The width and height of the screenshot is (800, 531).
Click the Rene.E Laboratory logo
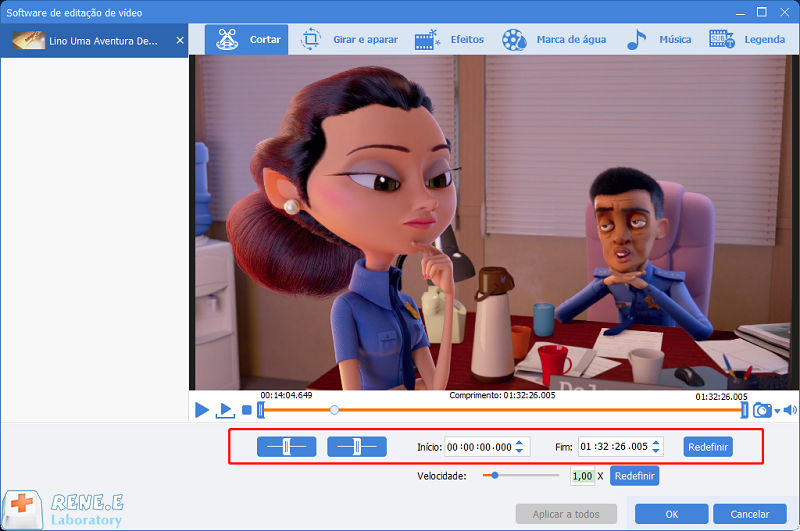pyautogui.click(x=64, y=510)
